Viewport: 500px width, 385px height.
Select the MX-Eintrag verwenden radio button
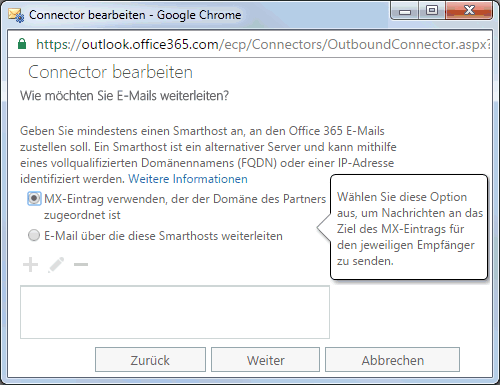click(34, 199)
